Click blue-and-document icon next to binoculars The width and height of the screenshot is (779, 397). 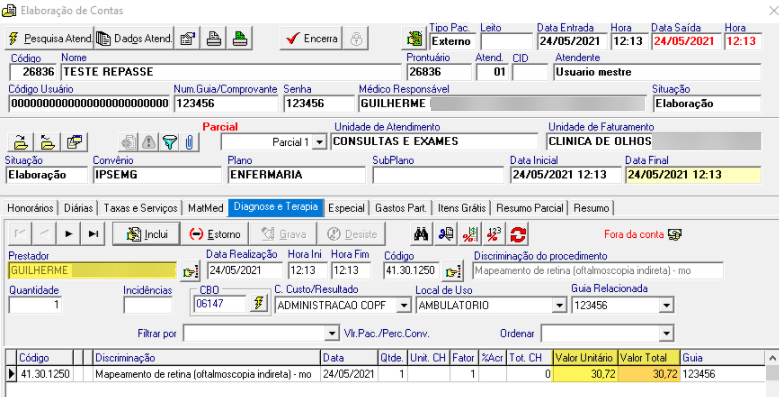tap(446, 235)
